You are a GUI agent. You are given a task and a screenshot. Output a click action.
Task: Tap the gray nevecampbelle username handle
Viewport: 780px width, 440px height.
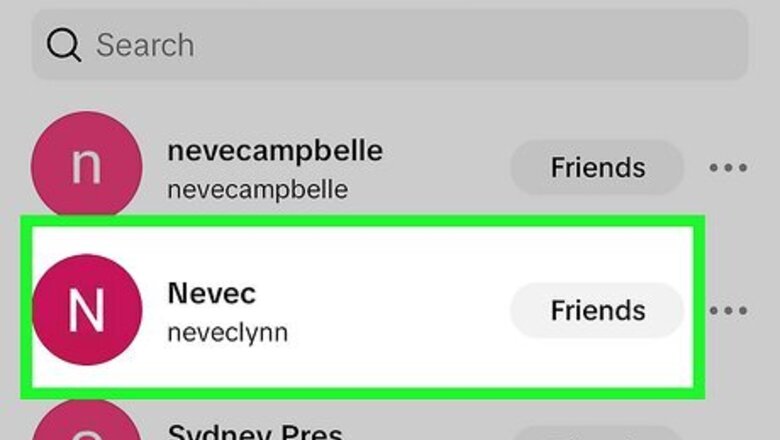click(x=257, y=189)
